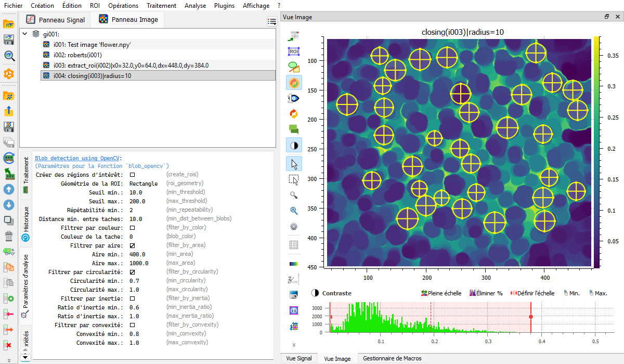Open plot parameters gray gear icon
624x364 pixels.
point(294,226)
